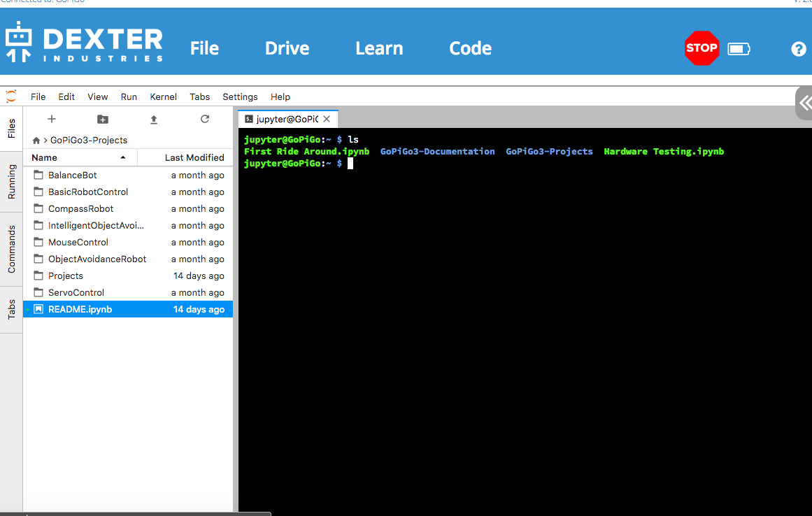Select the CompassRobot folder
The width and height of the screenshot is (812, 516).
(x=128, y=208)
